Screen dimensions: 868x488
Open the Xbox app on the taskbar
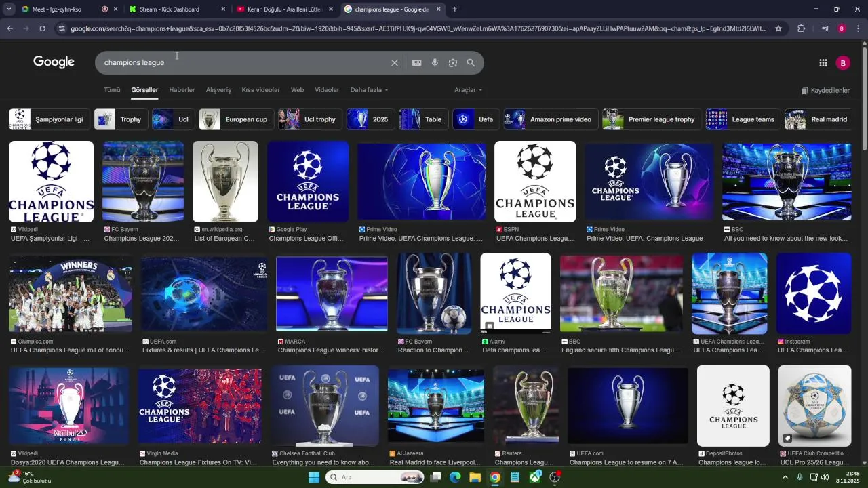click(x=535, y=477)
